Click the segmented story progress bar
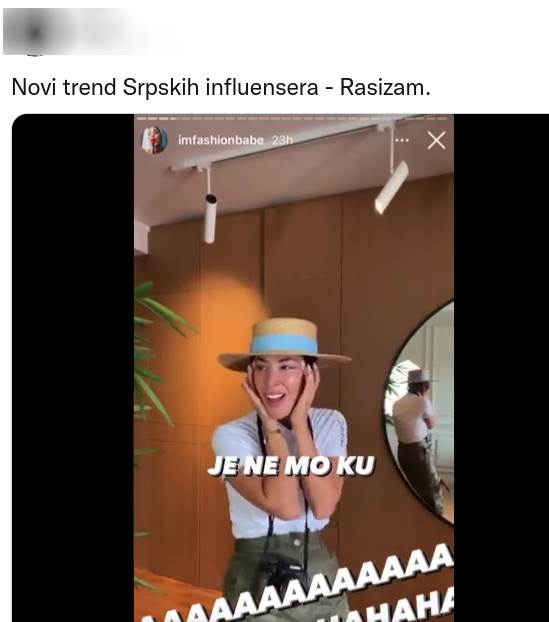 point(294,118)
